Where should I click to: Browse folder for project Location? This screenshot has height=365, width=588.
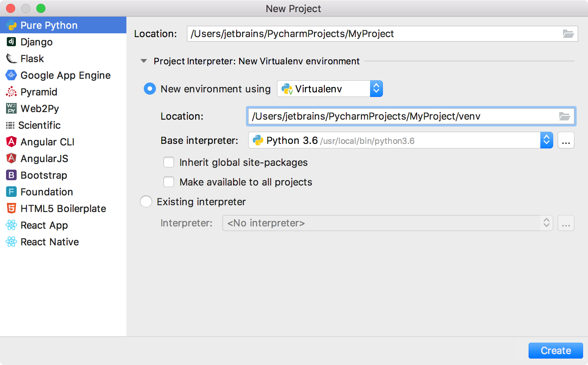click(568, 34)
